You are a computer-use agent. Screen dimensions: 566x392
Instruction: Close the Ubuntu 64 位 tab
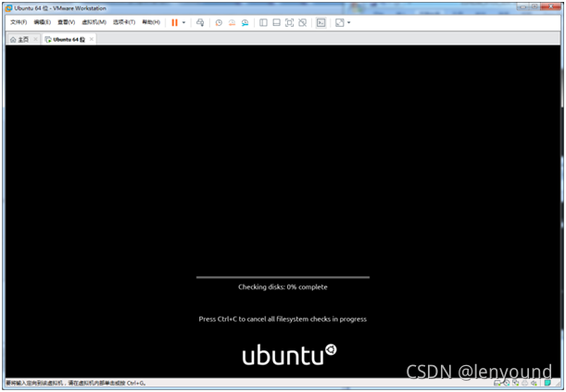coord(92,39)
